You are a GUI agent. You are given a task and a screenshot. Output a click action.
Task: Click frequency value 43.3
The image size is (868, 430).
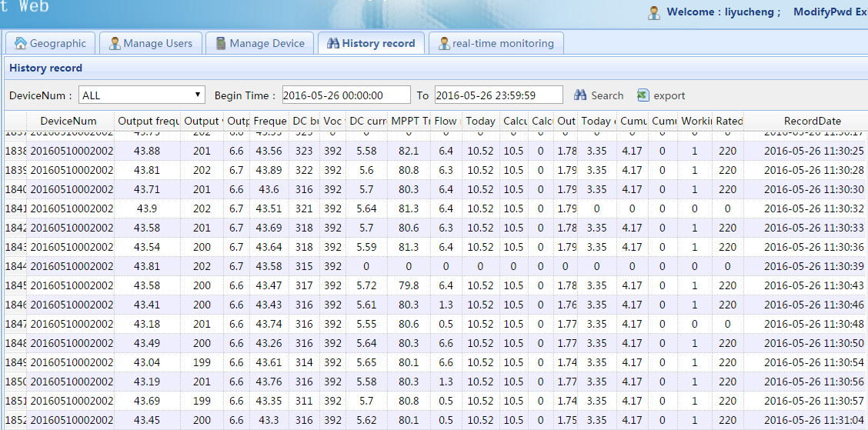tap(269, 419)
